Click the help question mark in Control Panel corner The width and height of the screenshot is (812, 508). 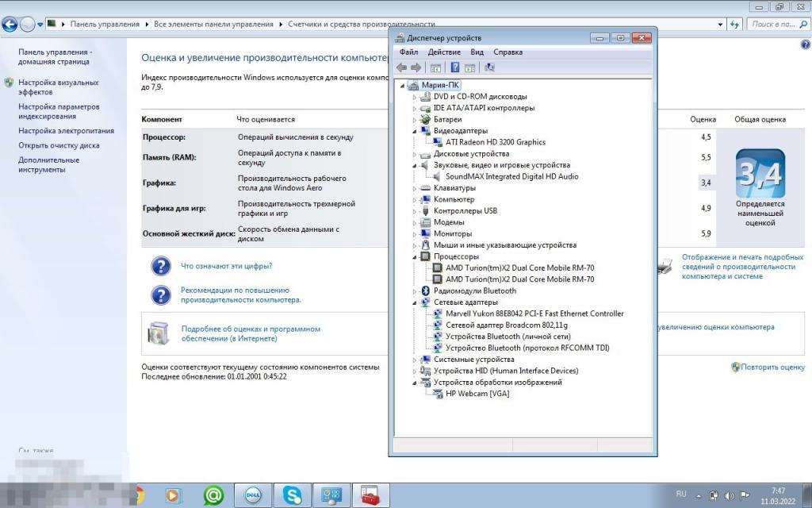tap(806, 44)
